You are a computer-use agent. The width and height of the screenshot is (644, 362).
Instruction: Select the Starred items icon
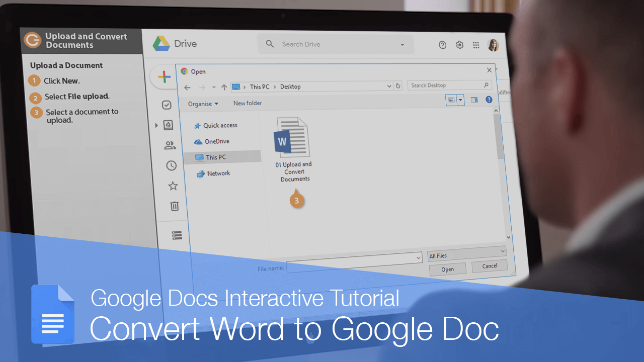pos(173,186)
